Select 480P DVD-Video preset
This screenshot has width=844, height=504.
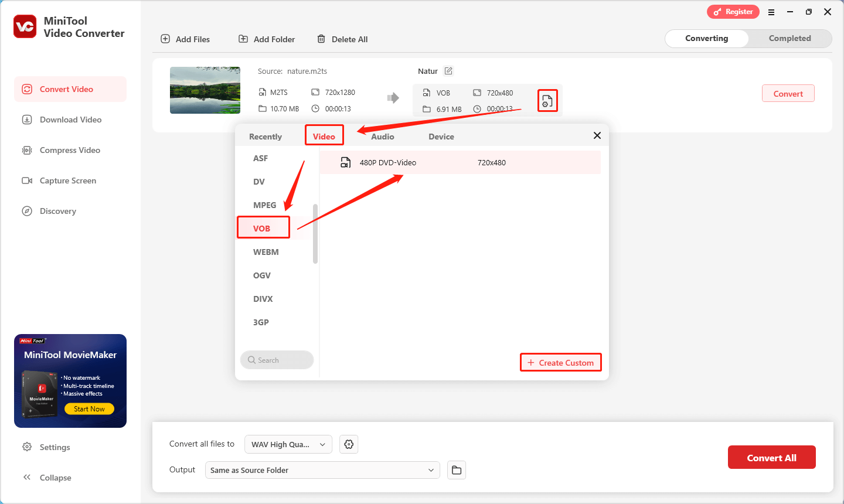coord(460,162)
